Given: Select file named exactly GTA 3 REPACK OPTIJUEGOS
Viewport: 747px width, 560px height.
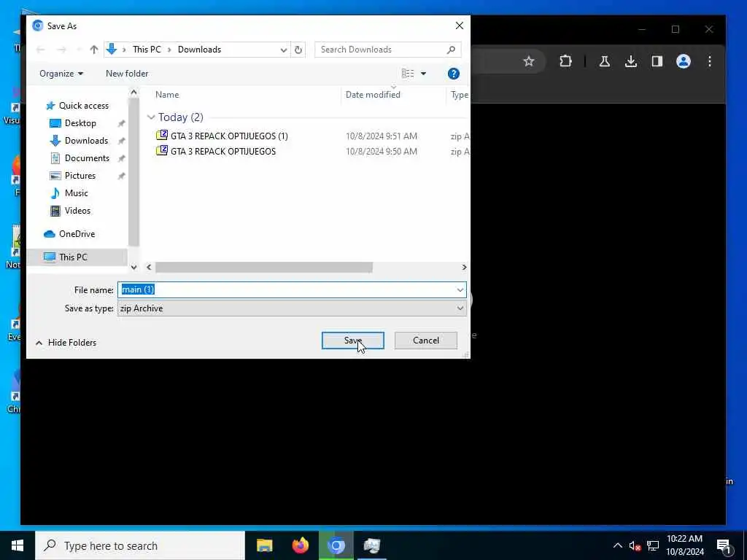Looking at the screenshot, I should pyautogui.click(x=223, y=151).
